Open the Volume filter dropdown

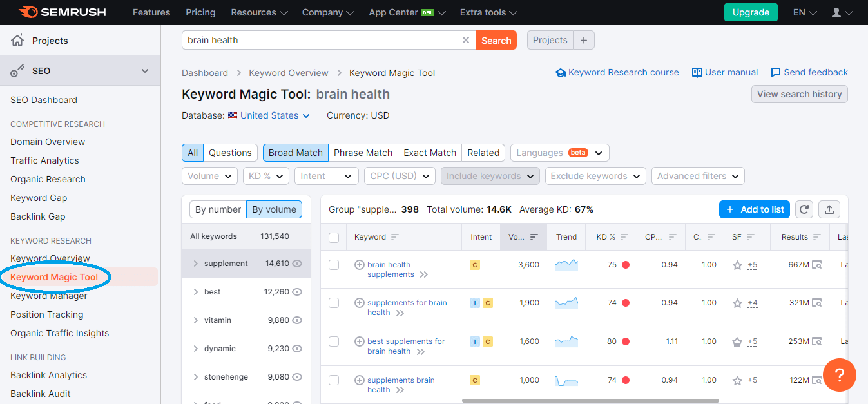coord(210,176)
